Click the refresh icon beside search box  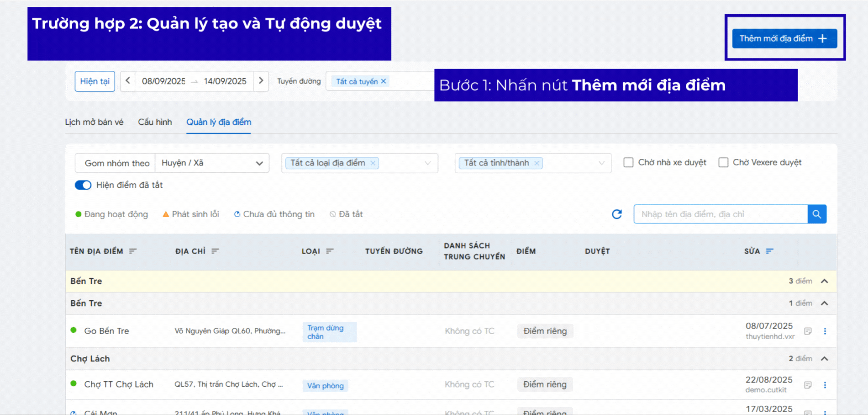coord(616,214)
